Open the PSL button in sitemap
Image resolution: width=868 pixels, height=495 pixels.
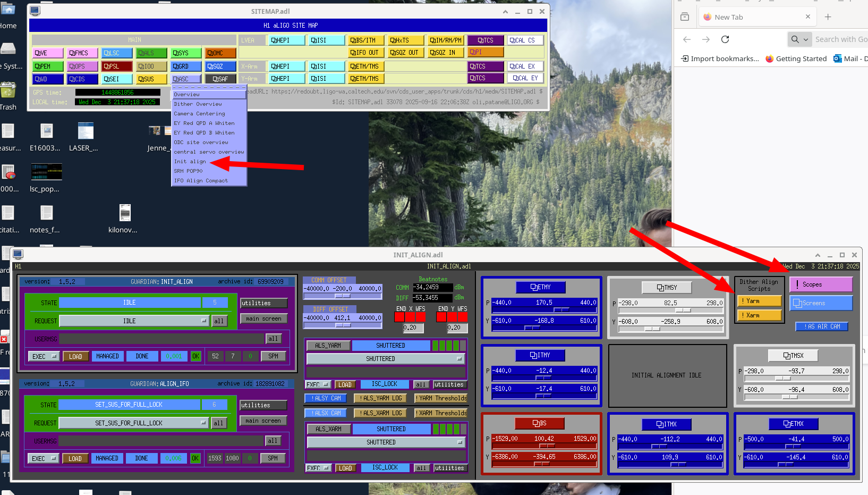pos(117,66)
